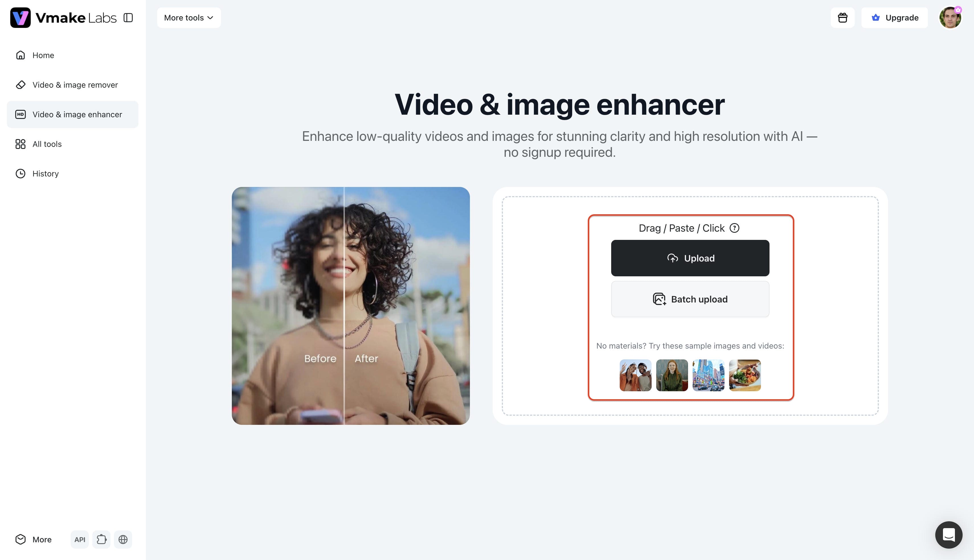Click the Upgrade button

(x=894, y=18)
